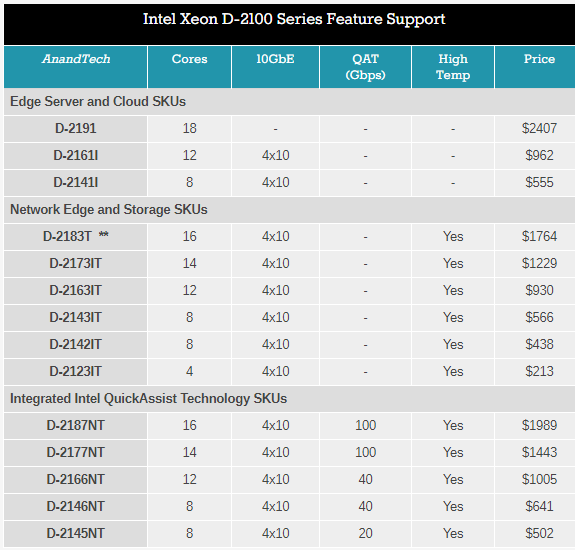Screen dimensions: 575x550
Task: Click the High Temp column header
Action: (x=453, y=67)
